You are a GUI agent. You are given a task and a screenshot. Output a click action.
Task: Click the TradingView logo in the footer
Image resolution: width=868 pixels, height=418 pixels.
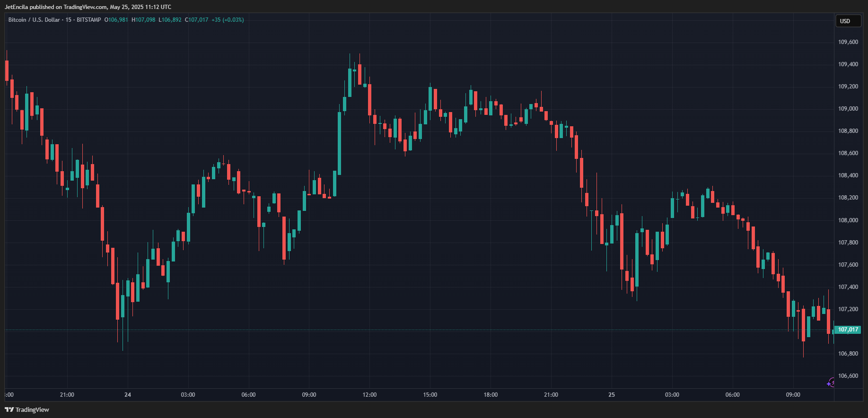pyautogui.click(x=27, y=409)
